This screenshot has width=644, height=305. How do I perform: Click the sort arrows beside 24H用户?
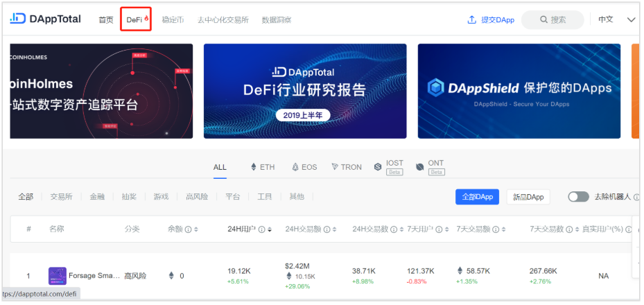[x=270, y=229]
